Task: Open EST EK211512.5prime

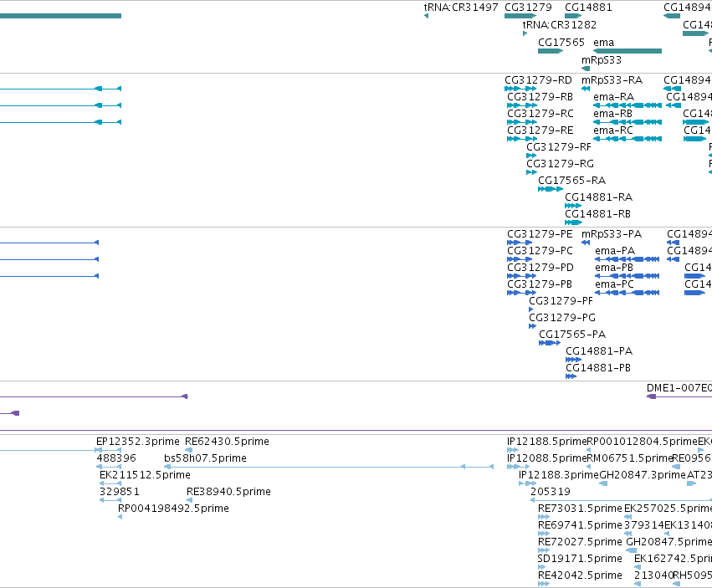Action: pyautogui.click(x=145, y=475)
